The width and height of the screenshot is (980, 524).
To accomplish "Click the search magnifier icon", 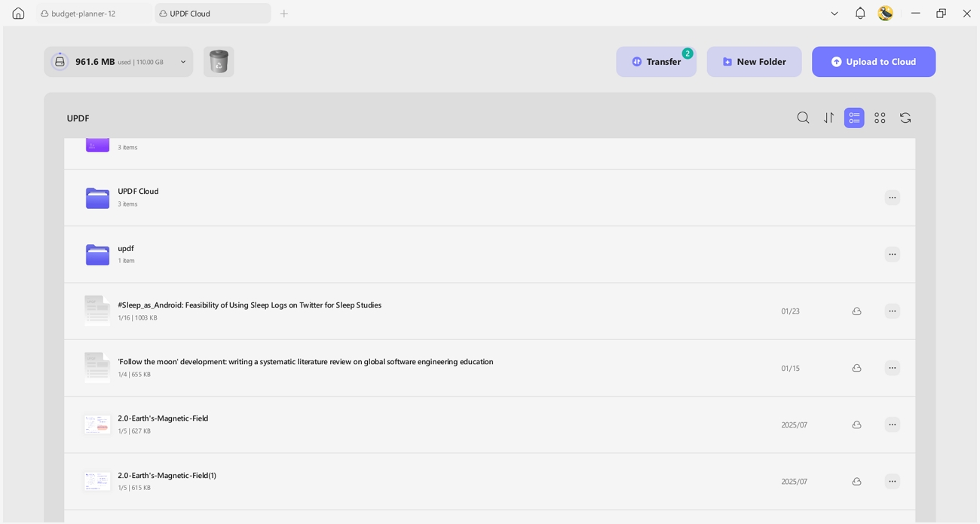I will 803,118.
